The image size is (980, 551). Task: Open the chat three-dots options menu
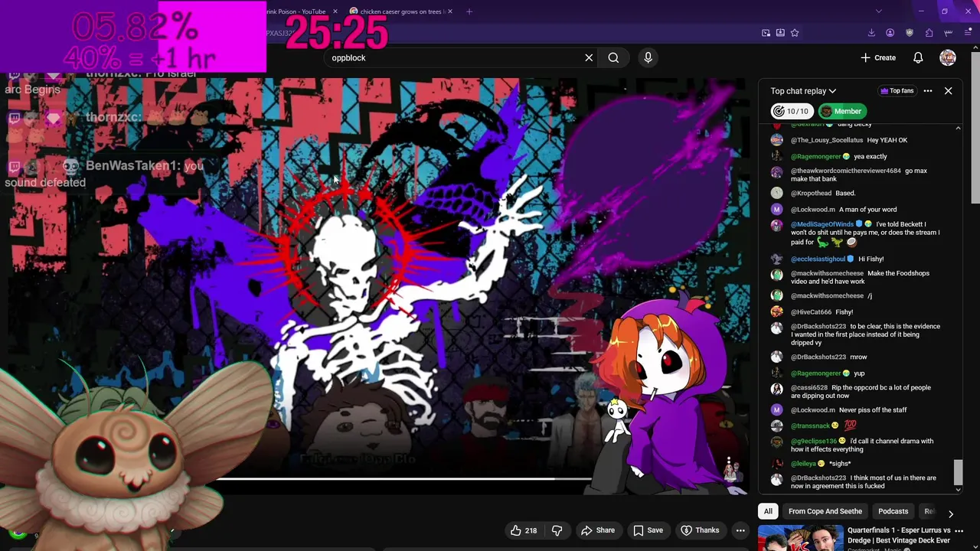coord(928,91)
